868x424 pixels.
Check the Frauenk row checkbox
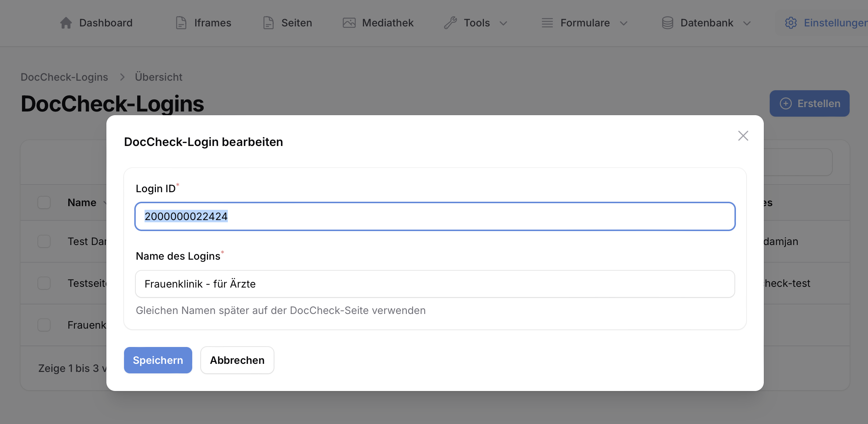pos(44,325)
